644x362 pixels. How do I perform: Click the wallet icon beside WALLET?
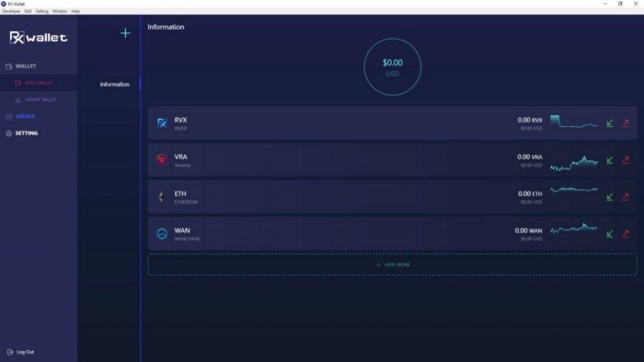click(x=8, y=66)
